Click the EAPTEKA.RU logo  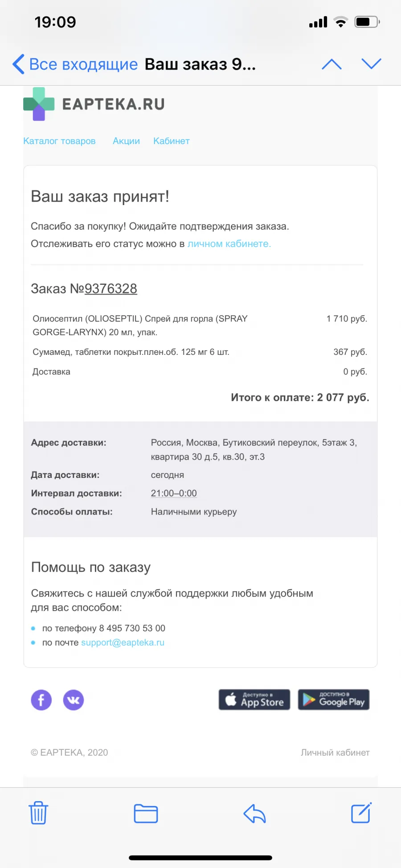pyautogui.click(x=94, y=104)
